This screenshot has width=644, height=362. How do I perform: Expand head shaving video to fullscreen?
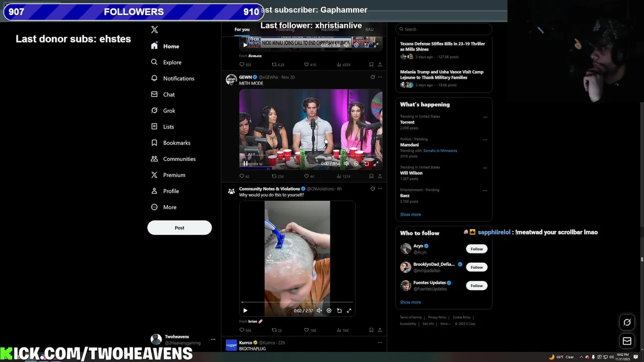tap(349, 311)
